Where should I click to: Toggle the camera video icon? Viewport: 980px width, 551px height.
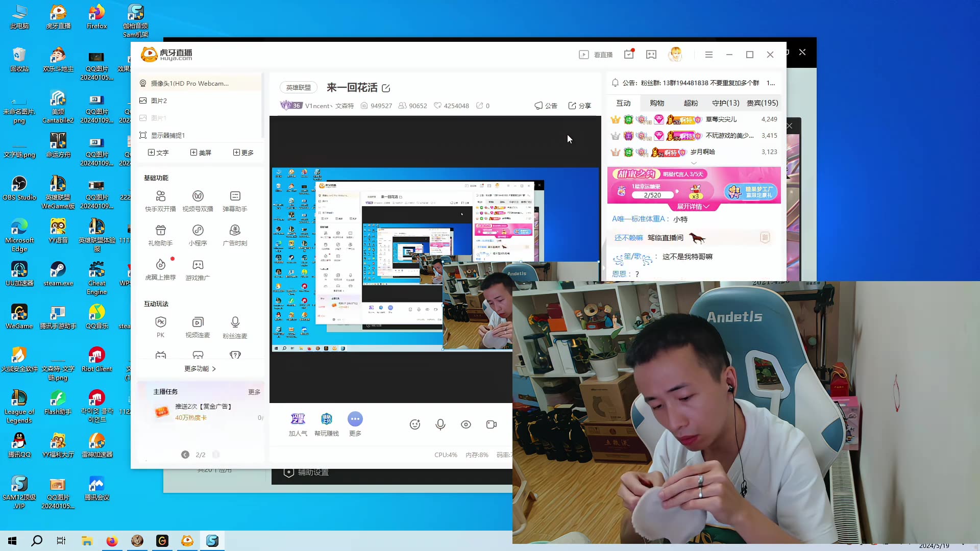pos(491,424)
